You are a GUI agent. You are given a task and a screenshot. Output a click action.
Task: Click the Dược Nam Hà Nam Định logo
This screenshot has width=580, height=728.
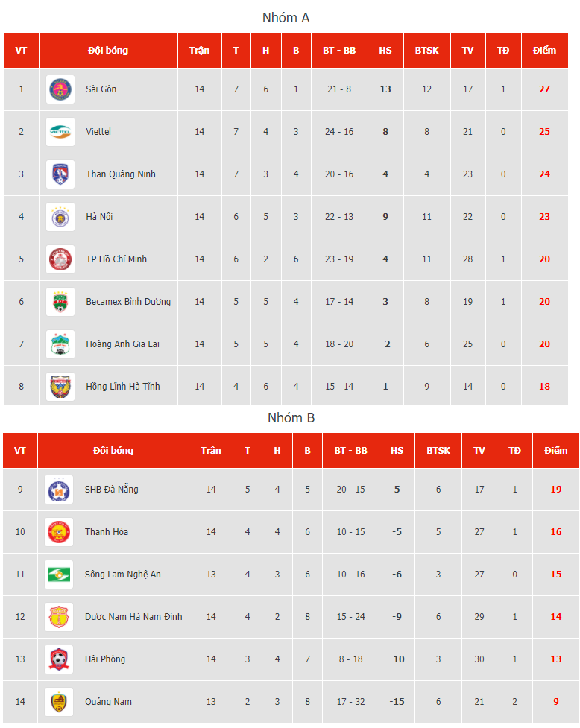[59, 617]
